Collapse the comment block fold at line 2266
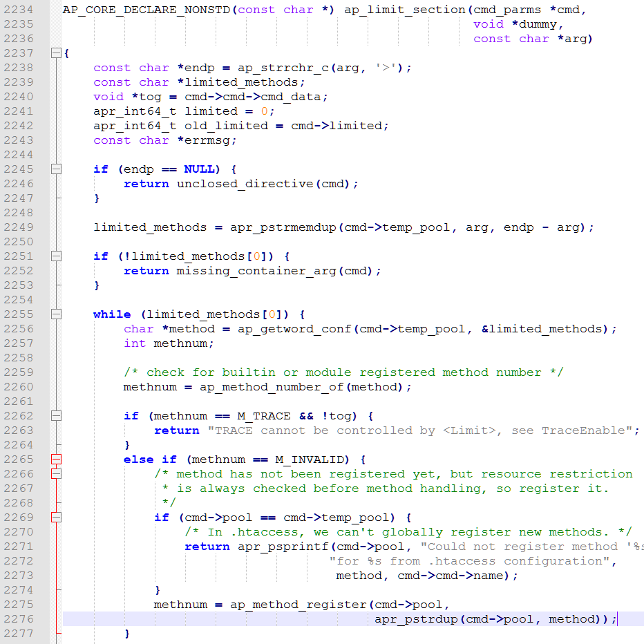 [56, 474]
